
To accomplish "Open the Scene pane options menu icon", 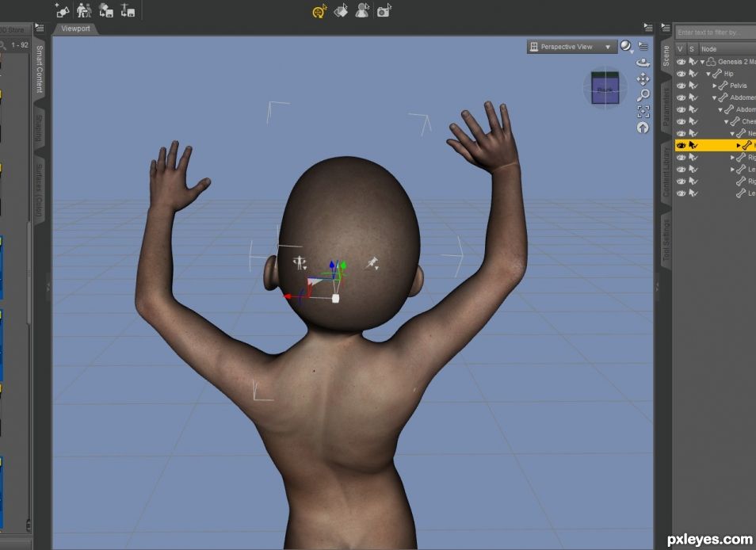I will tap(666, 28).
